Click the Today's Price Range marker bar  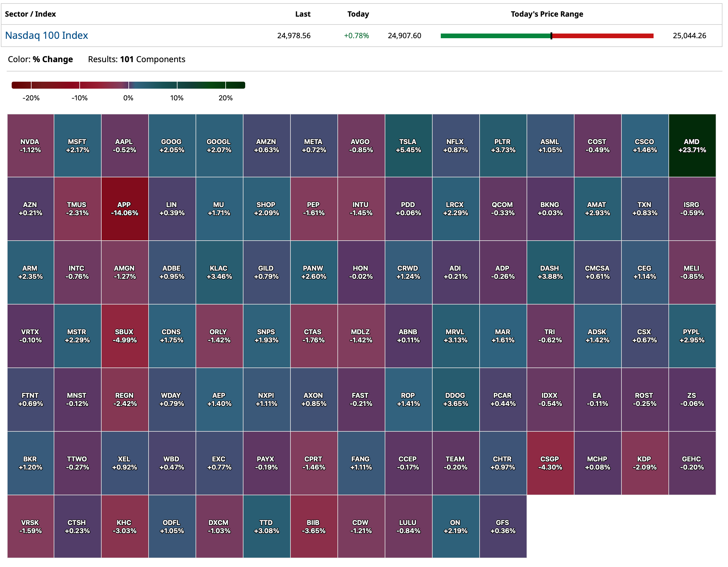(547, 36)
